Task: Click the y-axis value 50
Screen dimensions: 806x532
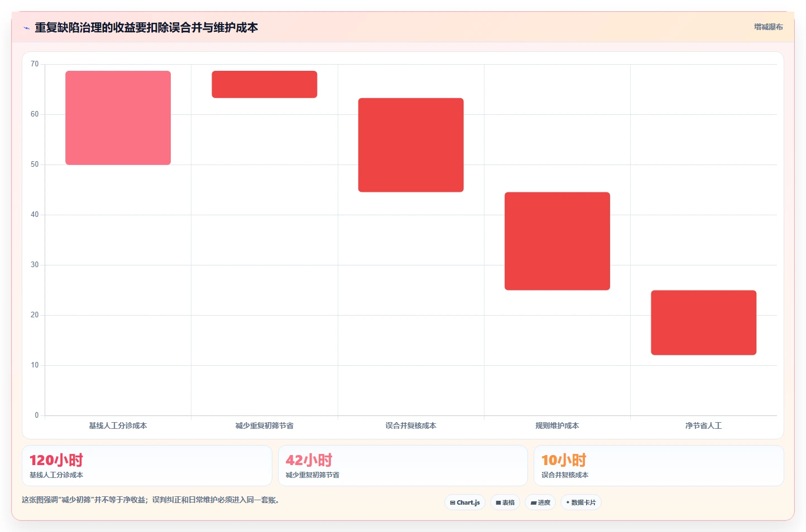Action: tap(35, 165)
